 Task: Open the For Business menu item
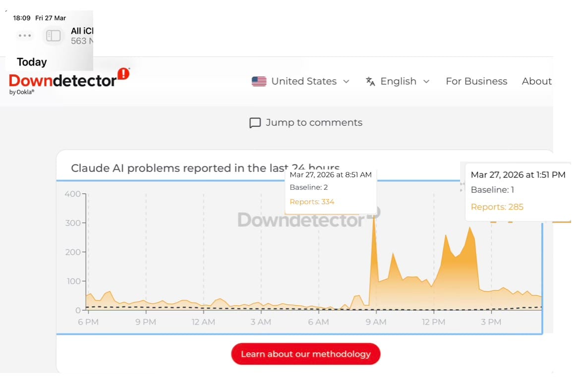click(476, 81)
